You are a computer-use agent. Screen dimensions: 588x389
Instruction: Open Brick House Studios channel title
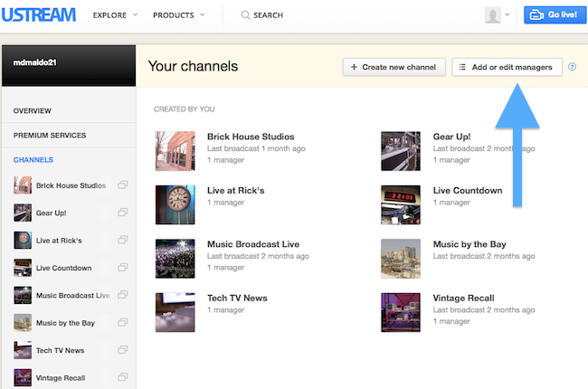pyautogui.click(x=251, y=137)
